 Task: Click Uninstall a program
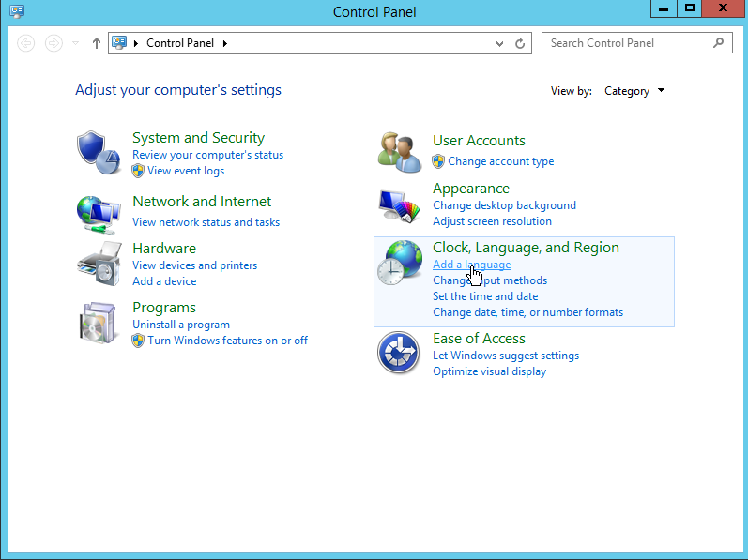point(181,325)
